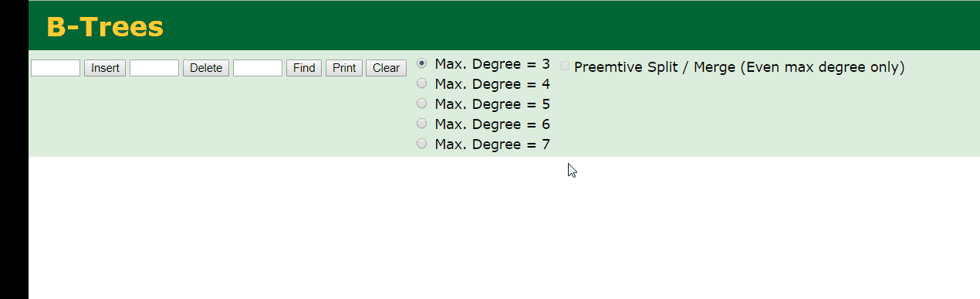Clear the tree with Clear button

tap(386, 68)
